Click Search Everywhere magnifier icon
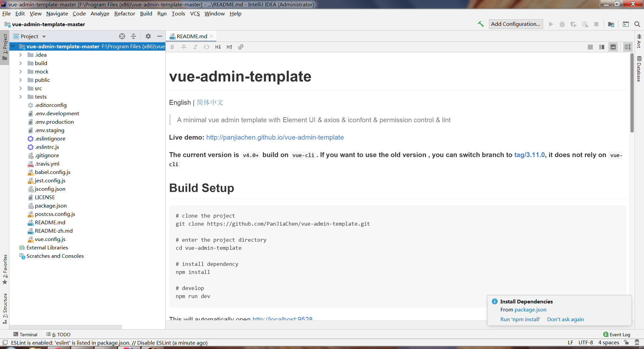 637,24
